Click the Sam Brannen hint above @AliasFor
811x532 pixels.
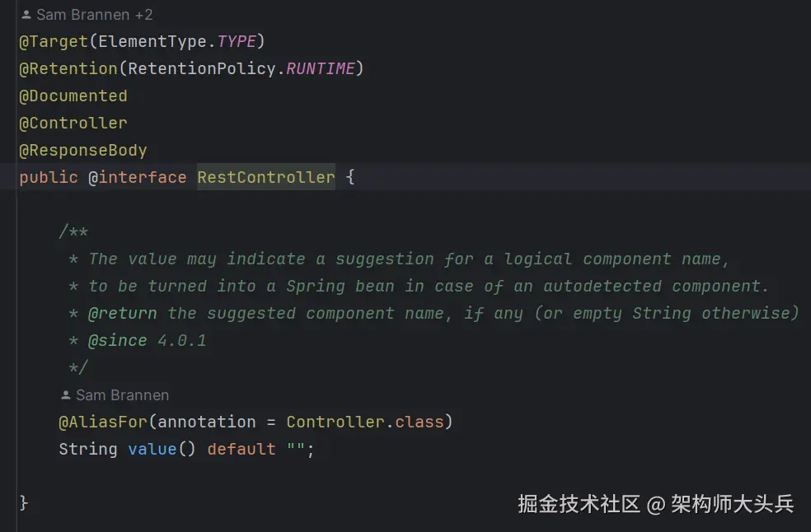122,395
